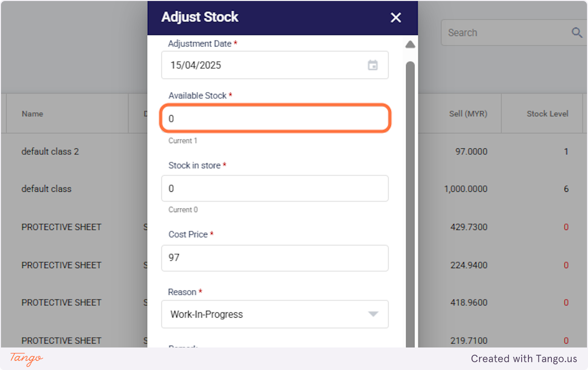Click the Tango logo
Image resolution: width=588 pixels, height=370 pixels.
pyautogui.click(x=26, y=359)
